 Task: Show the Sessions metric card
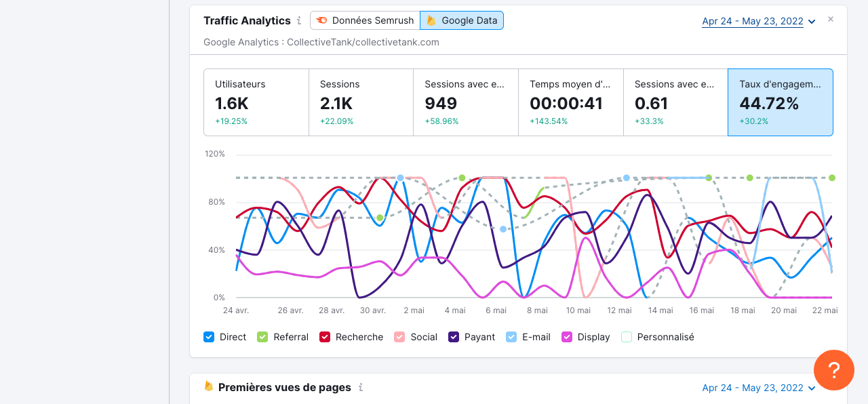(361, 102)
